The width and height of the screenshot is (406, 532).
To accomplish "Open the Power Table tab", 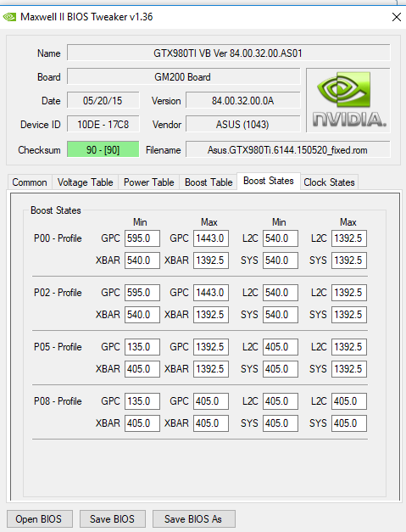I will point(149,182).
